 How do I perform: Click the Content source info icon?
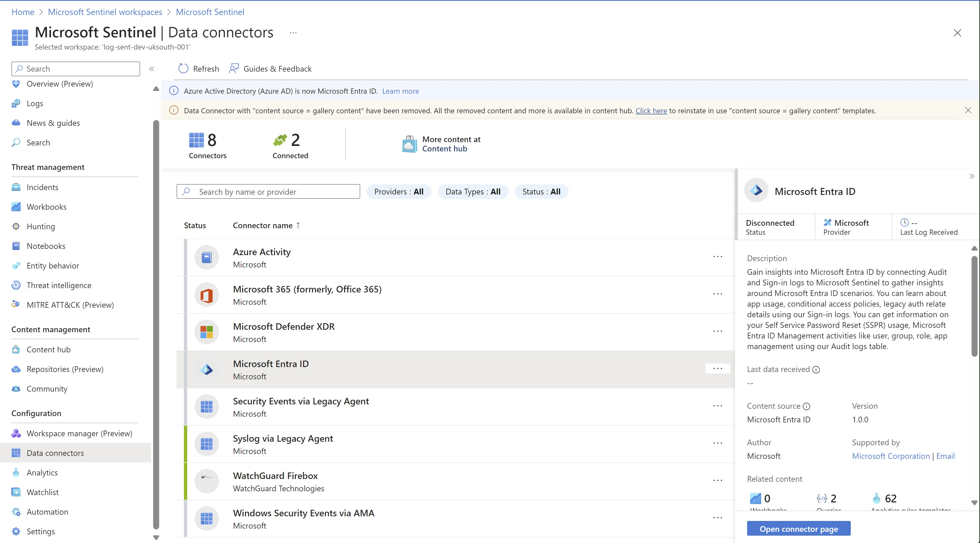coord(806,406)
